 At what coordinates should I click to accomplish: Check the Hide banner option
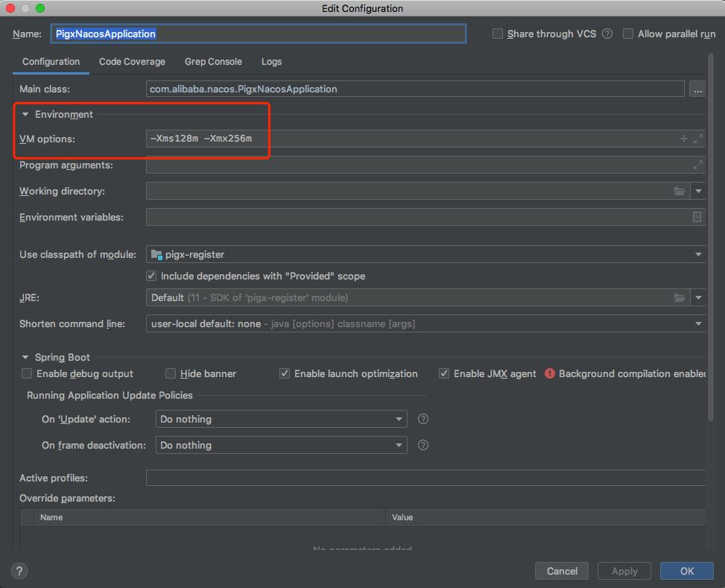pyautogui.click(x=171, y=373)
